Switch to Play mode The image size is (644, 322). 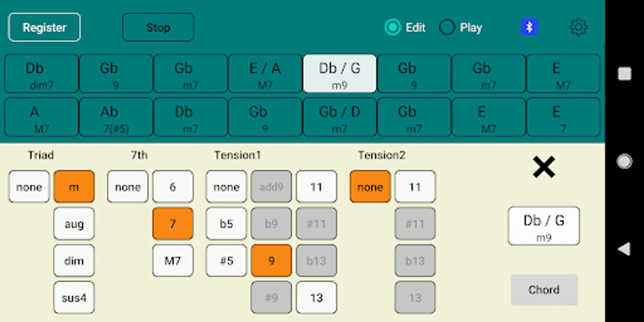coord(447,27)
